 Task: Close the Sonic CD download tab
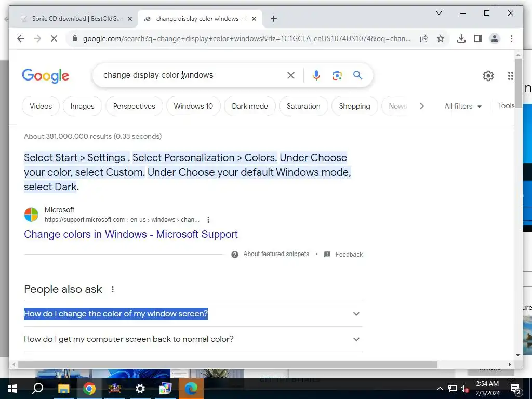click(129, 19)
